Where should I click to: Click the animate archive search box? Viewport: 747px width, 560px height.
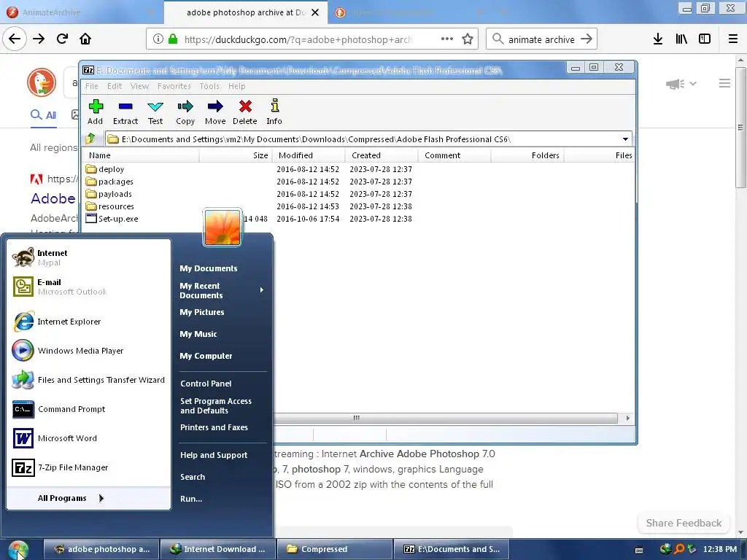click(542, 39)
